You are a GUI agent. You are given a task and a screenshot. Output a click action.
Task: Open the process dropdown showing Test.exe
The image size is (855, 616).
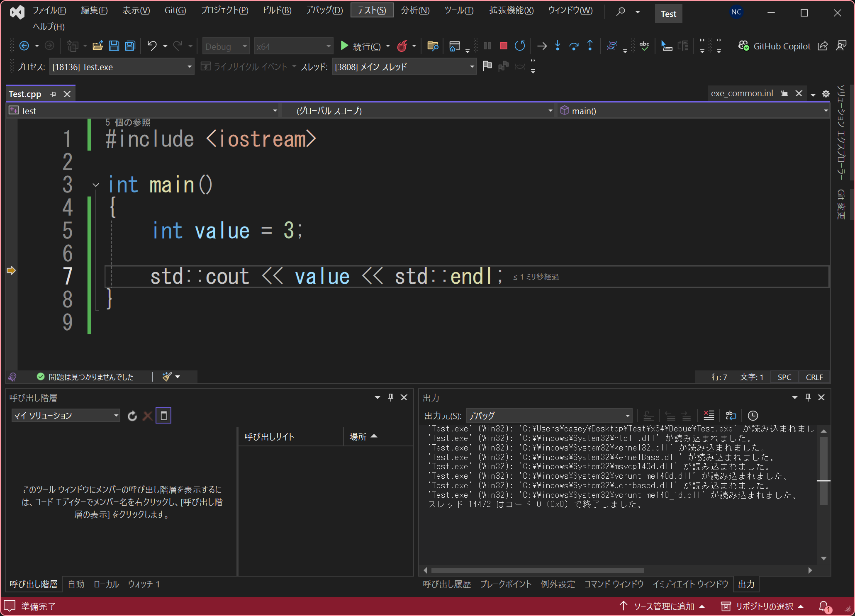[122, 66]
